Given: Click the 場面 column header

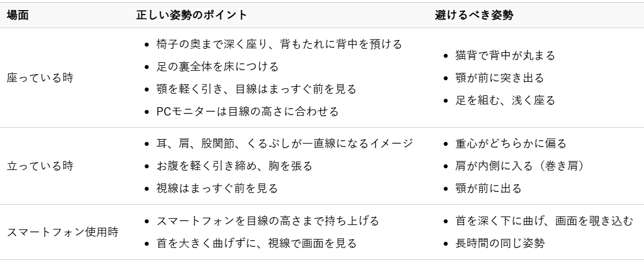Looking at the screenshot, I should pos(17,15).
